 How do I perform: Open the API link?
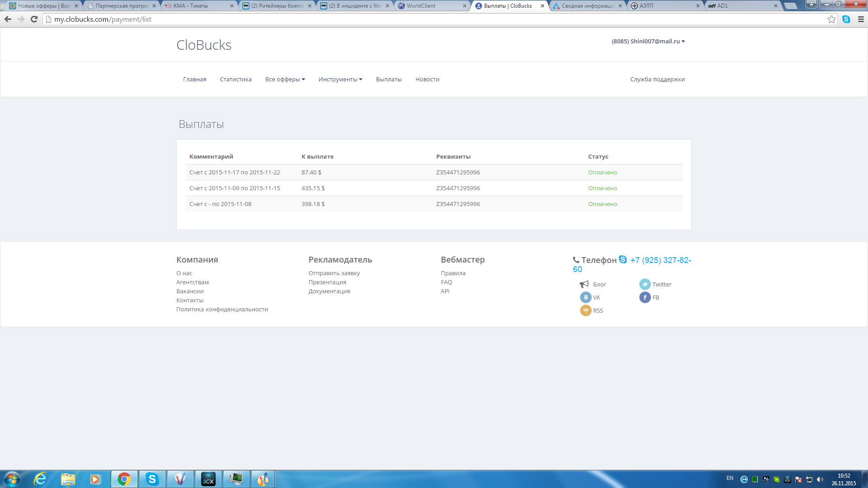[445, 291]
